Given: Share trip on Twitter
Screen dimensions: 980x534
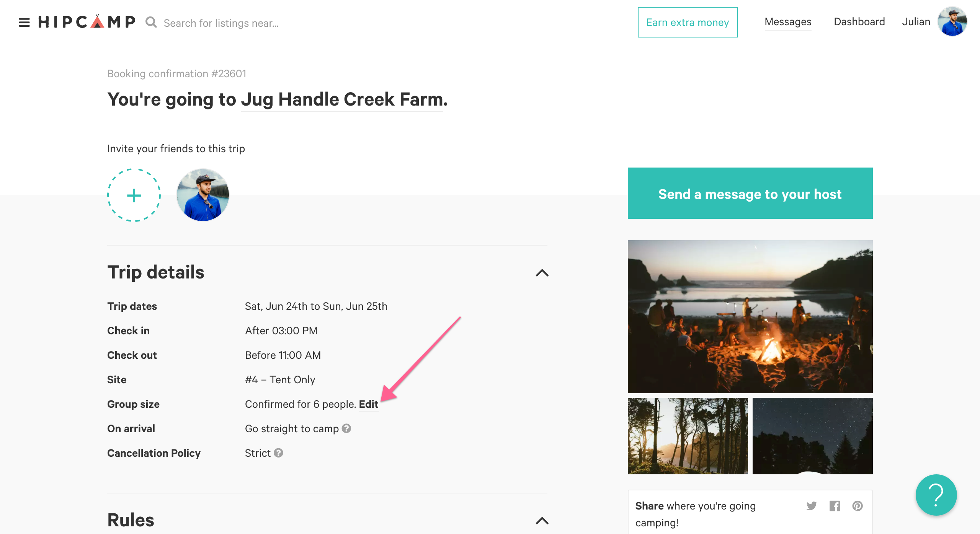Looking at the screenshot, I should [x=812, y=506].
